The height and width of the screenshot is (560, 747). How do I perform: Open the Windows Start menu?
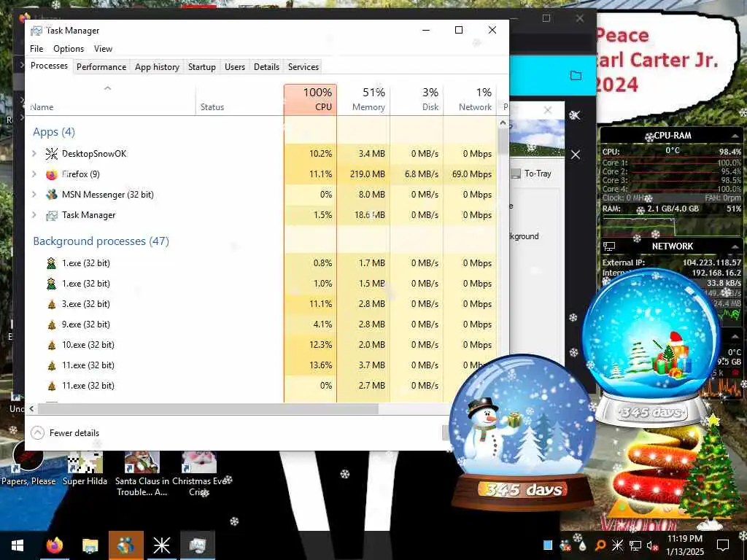pyautogui.click(x=18, y=545)
